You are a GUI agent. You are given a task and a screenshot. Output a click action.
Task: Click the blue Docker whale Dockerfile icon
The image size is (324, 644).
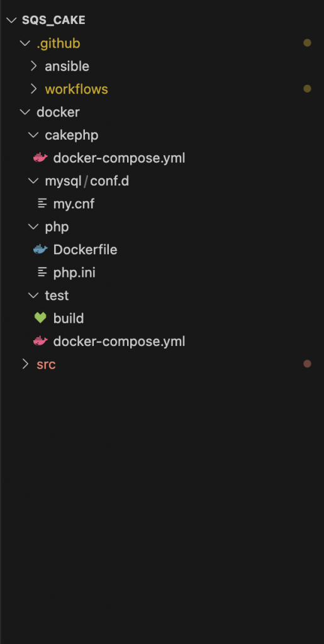[40, 249]
